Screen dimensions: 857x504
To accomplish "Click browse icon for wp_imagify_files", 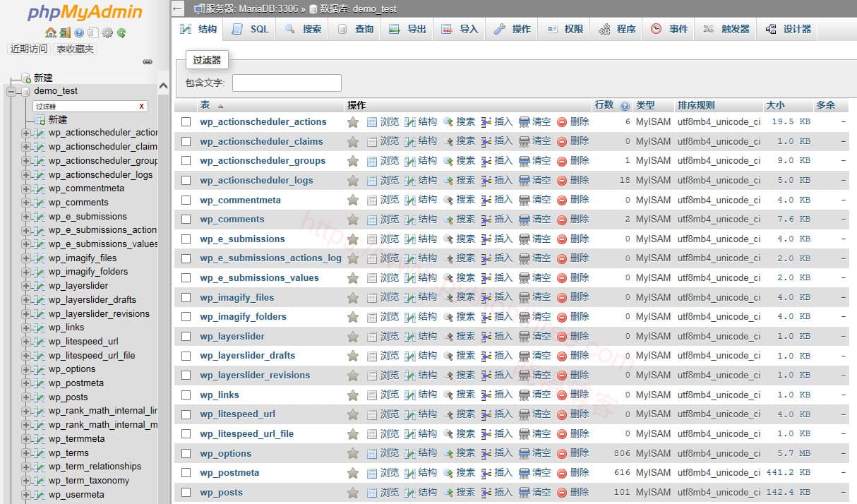I will (372, 297).
